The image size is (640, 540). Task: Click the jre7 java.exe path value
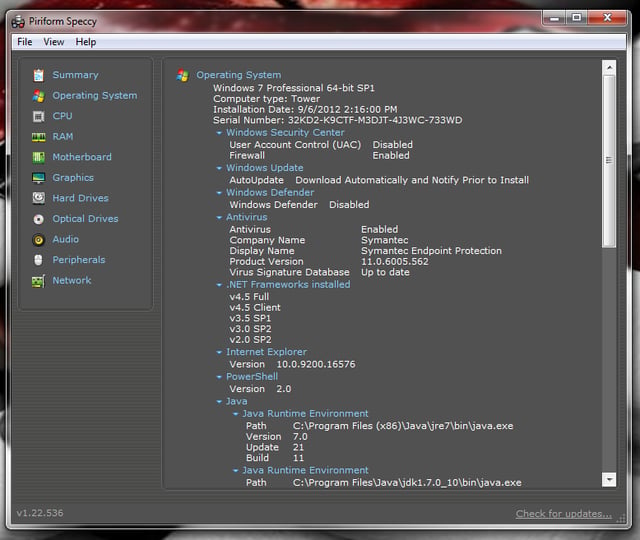click(403, 426)
